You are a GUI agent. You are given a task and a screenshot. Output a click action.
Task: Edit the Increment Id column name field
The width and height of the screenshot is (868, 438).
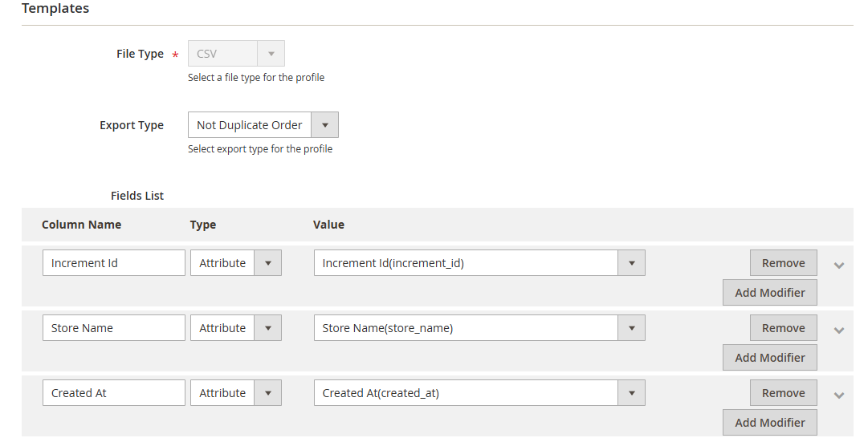tap(113, 263)
